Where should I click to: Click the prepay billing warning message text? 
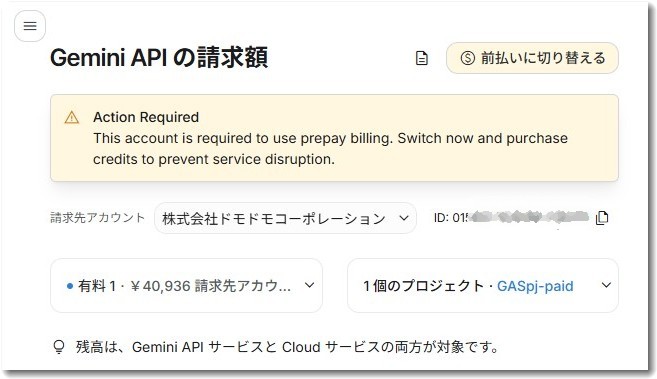pos(330,149)
